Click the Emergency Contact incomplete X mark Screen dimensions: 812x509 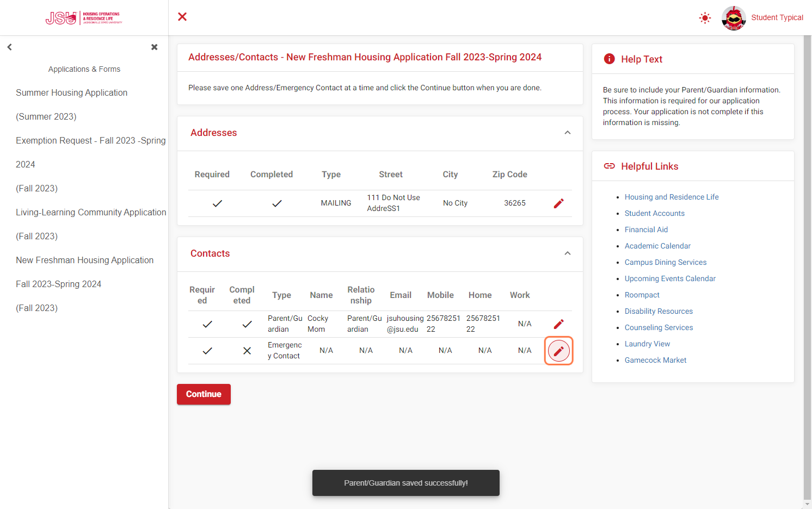coord(247,351)
